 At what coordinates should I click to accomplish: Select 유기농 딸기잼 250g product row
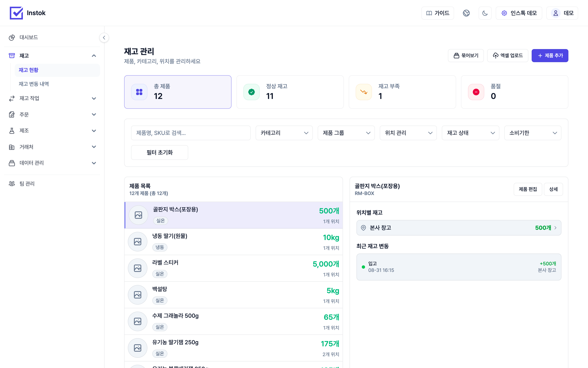pyautogui.click(x=234, y=348)
